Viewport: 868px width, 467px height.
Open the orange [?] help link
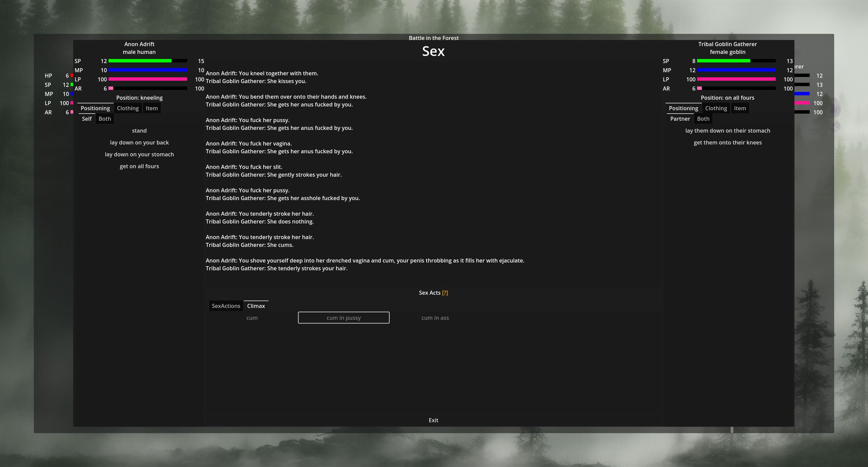coord(445,293)
